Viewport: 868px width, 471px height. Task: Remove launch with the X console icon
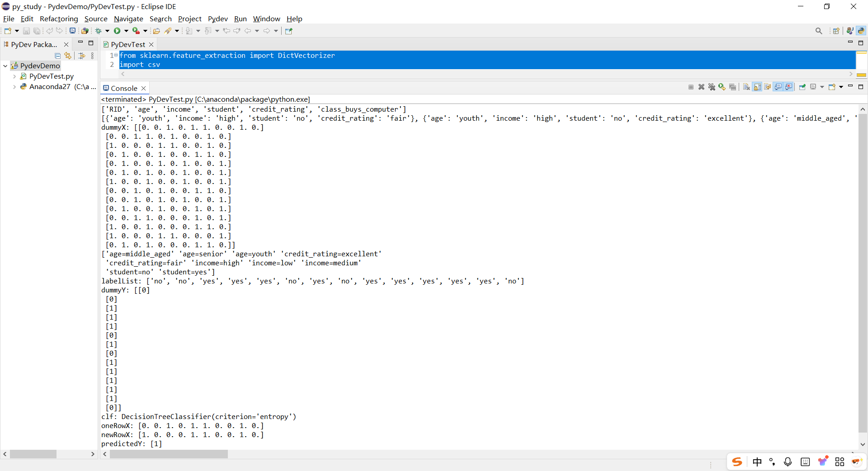(701, 87)
